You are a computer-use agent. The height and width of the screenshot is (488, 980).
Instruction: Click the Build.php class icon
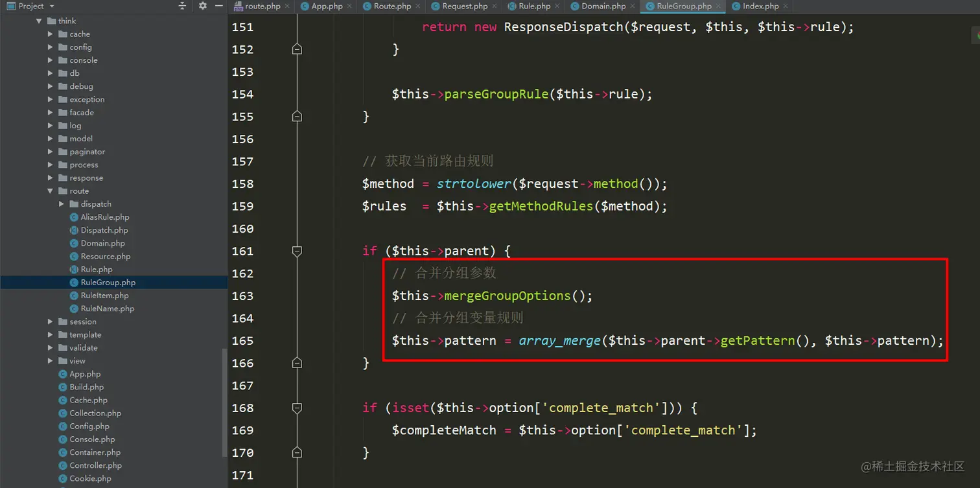63,387
